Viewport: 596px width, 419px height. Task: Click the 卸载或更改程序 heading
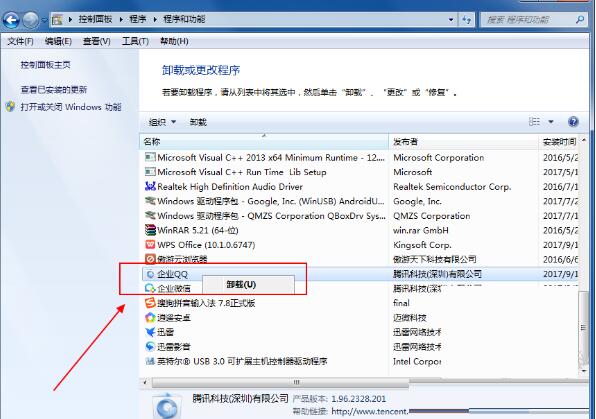pos(201,70)
